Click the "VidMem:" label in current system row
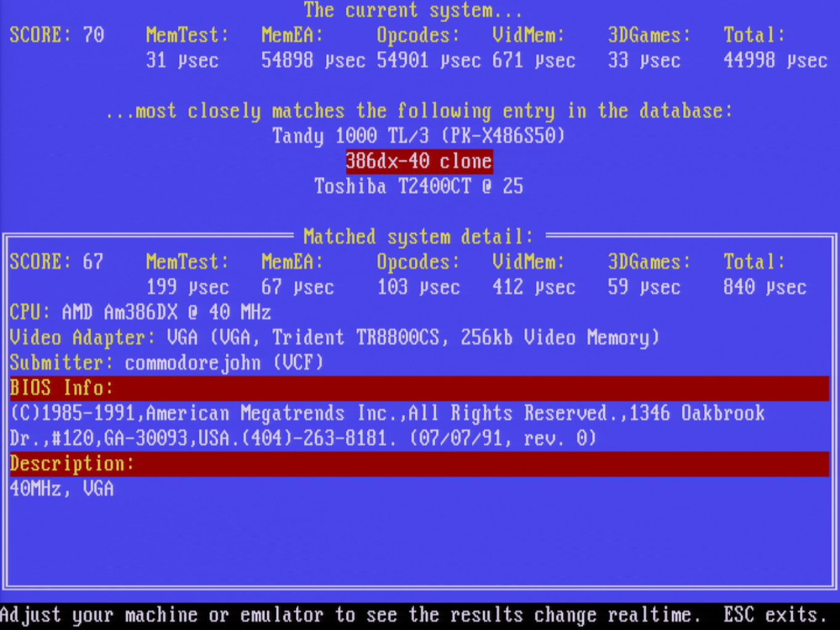 click(x=529, y=35)
